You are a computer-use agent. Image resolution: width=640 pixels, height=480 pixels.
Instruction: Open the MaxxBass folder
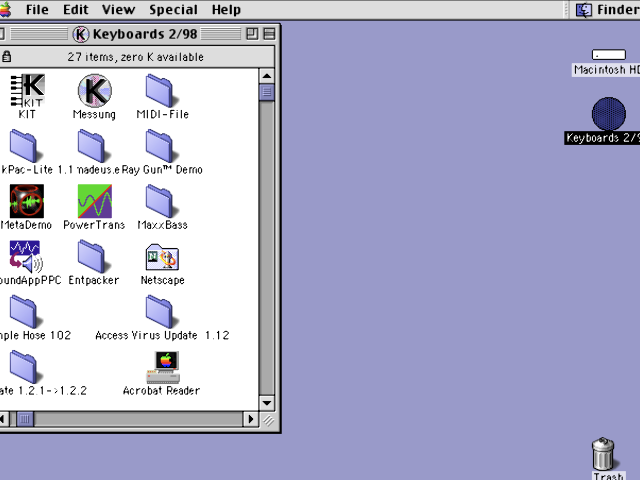tap(162, 201)
